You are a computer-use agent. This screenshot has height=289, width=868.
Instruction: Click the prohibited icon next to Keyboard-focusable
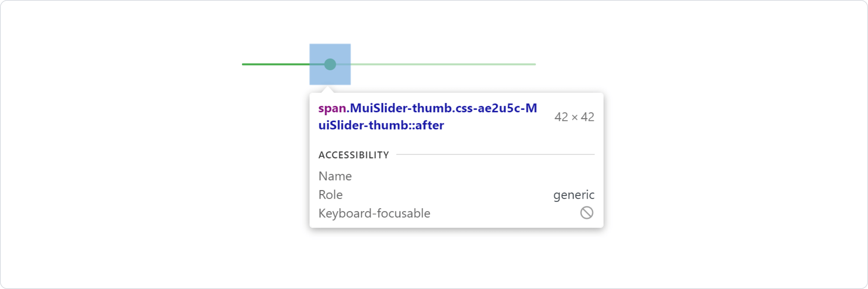(587, 213)
